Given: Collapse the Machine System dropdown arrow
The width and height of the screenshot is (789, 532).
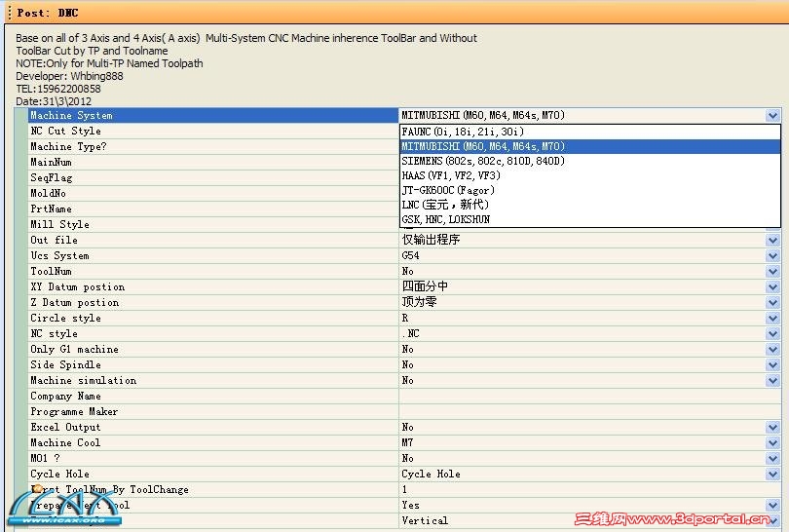Looking at the screenshot, I should click(772, 116).
